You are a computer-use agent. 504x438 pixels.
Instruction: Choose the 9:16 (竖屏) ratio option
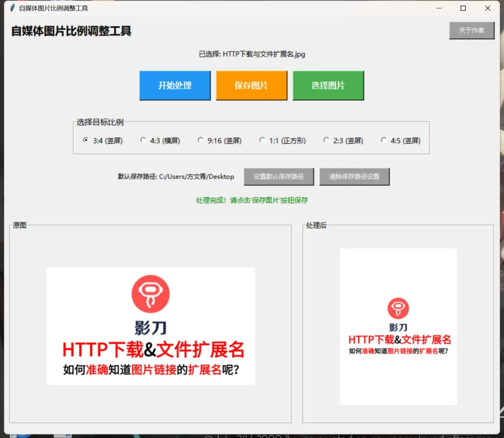219,141
